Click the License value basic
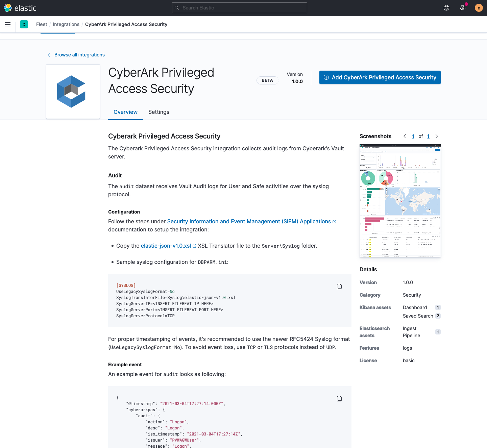 (409, 360)
